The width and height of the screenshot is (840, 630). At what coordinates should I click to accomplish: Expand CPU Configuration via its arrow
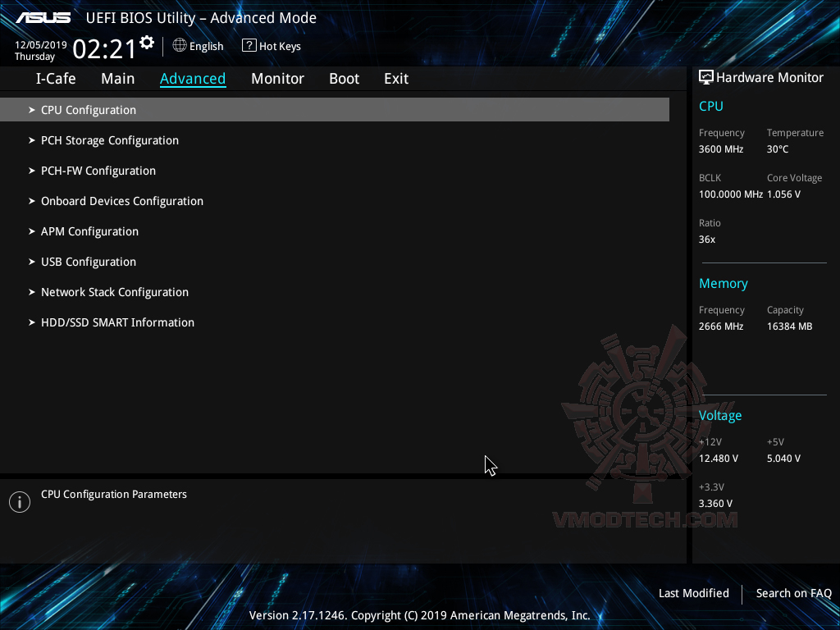point(31,109)
